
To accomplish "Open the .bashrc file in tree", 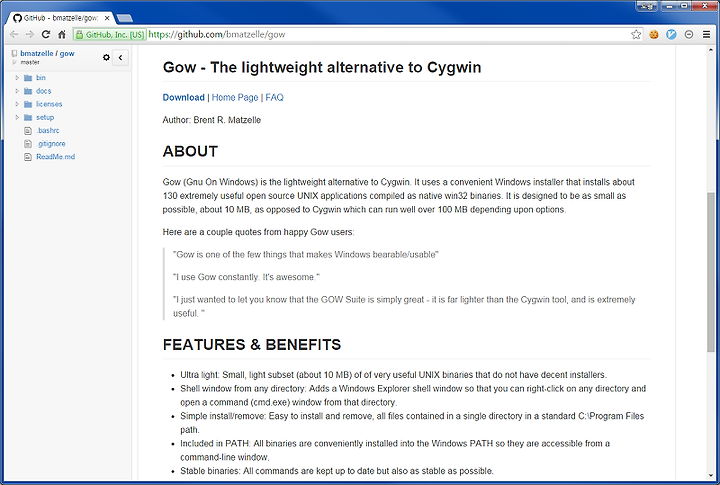I will click(48, 130).
